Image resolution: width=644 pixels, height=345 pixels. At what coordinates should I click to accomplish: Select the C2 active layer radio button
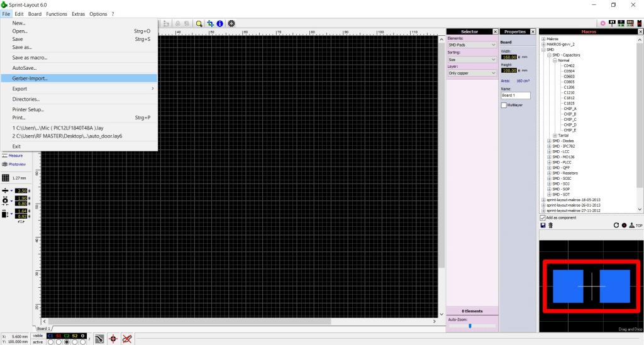(67, 342)
